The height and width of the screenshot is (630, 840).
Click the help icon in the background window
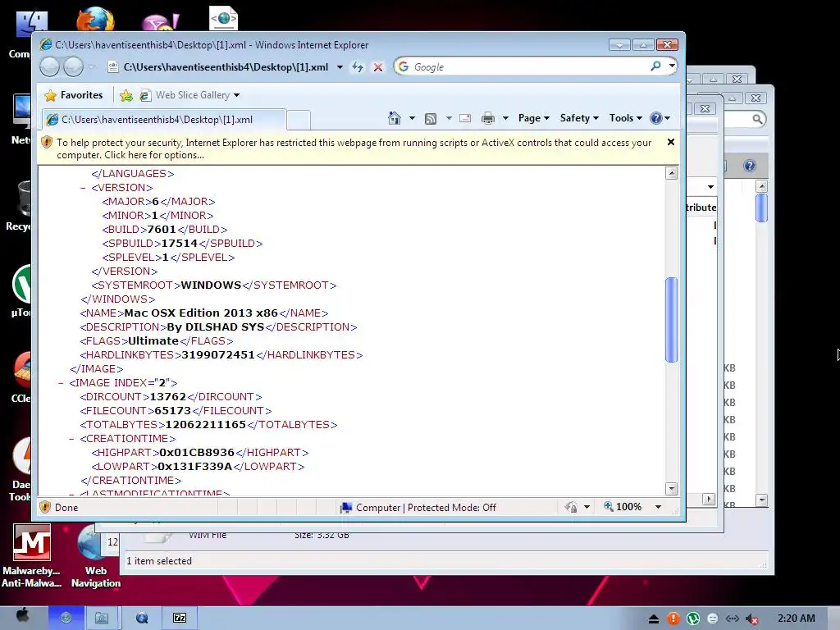[x=750, y=166]
